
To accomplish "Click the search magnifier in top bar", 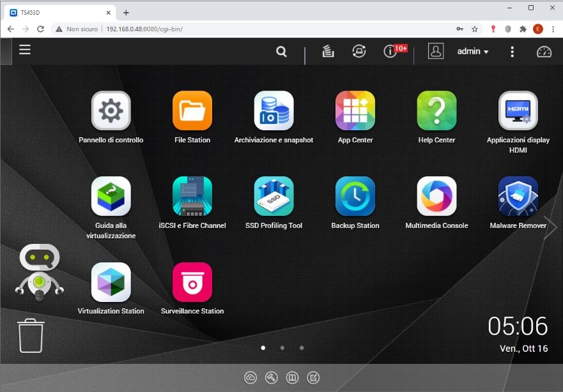I will (281, 52).
